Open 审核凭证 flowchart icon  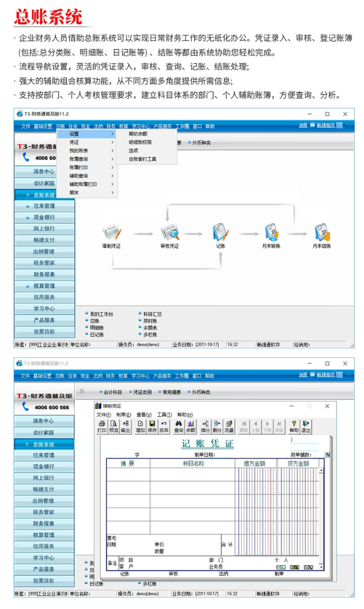click(x=170, y=232)
